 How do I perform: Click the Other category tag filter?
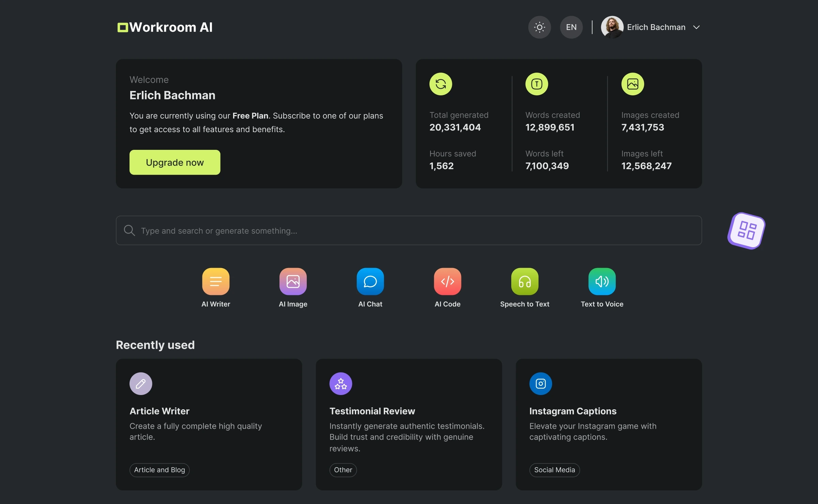[x=343, y=470]
